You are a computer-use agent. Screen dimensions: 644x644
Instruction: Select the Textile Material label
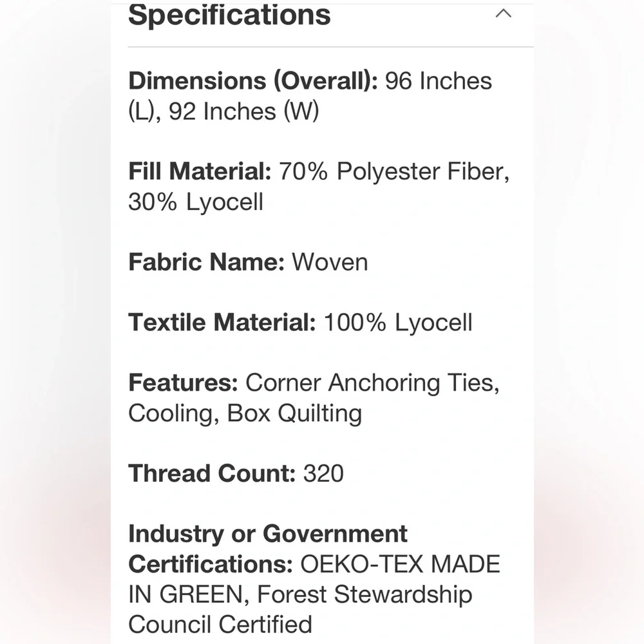tap(222, 322)
